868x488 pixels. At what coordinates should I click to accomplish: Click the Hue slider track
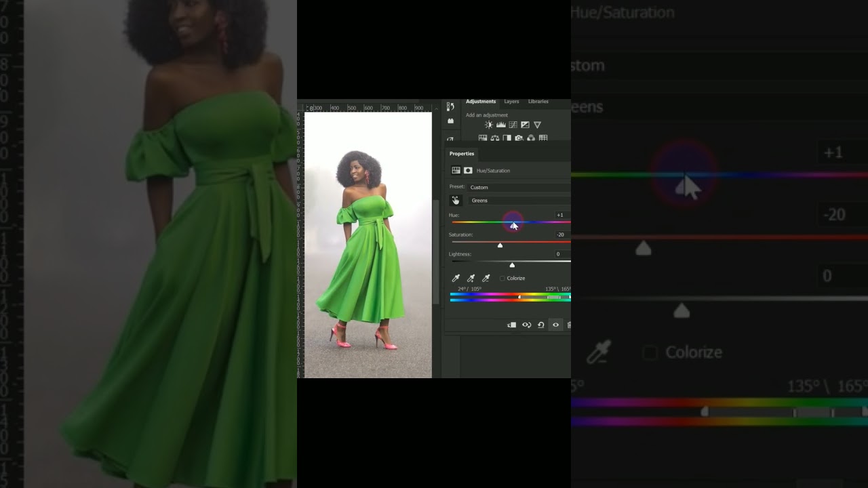point(511,222)
